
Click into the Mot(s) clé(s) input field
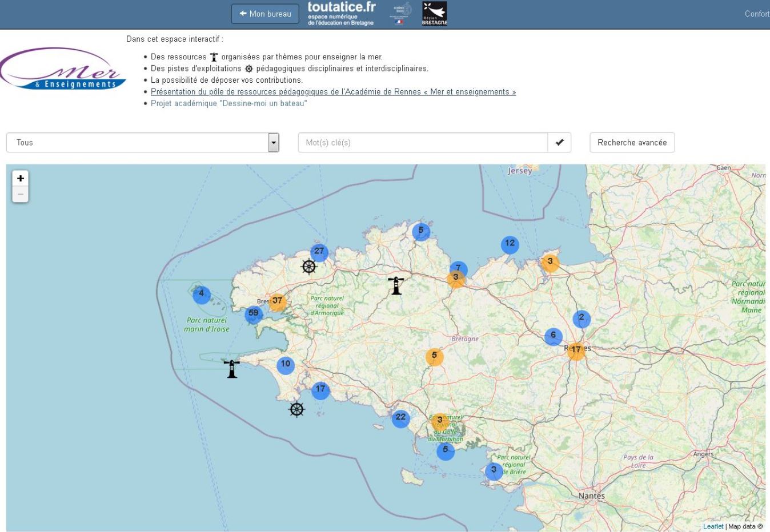423,143
